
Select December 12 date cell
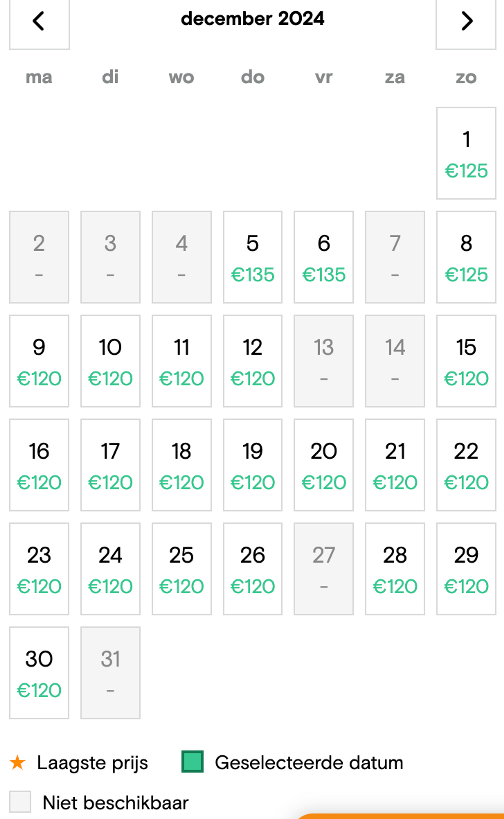click(253, 361)
